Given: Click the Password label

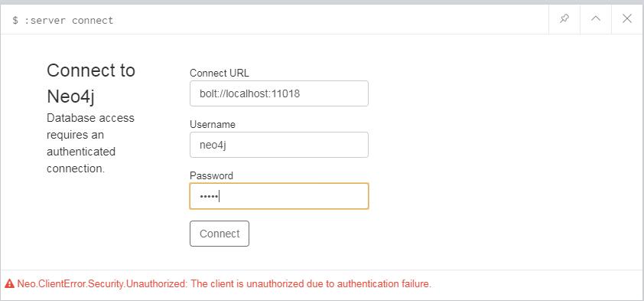Looking at the screenshot, I should coord(211,176).
